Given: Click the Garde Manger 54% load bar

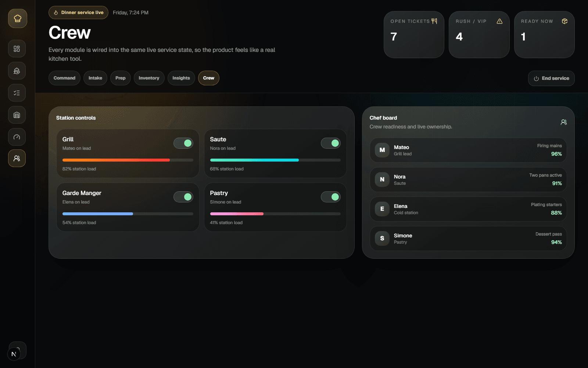Looking at the screenshot, I should pyautogui.click(x=128, y=214).
